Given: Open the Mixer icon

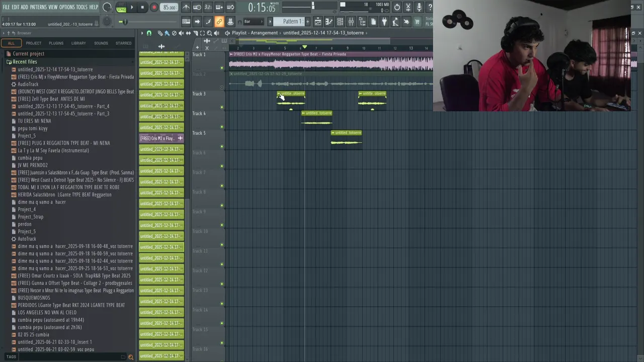Looking at the screenshot, I should tap(351, 22).
